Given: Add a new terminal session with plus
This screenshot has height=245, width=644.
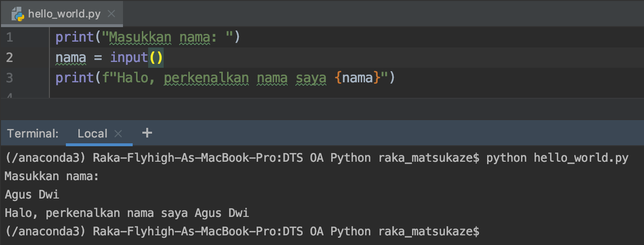Looking at the screenshot, I should click(x=147, y=133).
